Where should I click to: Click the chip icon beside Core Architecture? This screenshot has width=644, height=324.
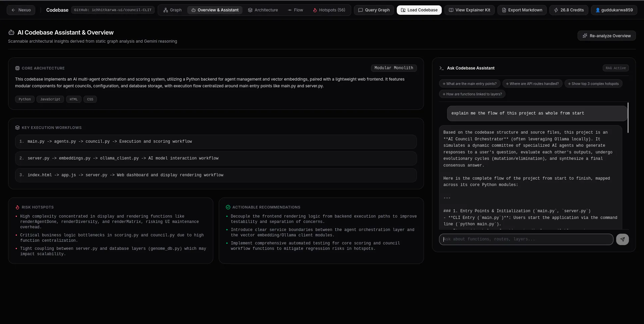point(17,68)
